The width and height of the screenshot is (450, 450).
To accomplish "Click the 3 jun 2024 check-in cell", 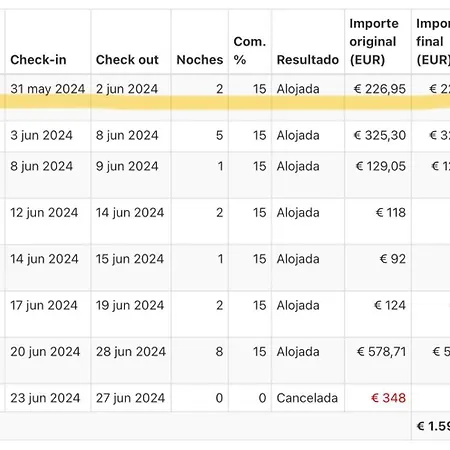I will 41,135.
